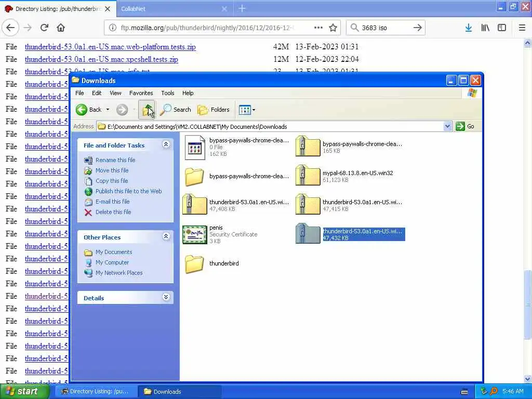This screenshot has width=532, height=399.
Task: Open thunderbird mac.web-platform.tests.zip link
Action: (x=110, y=47)
